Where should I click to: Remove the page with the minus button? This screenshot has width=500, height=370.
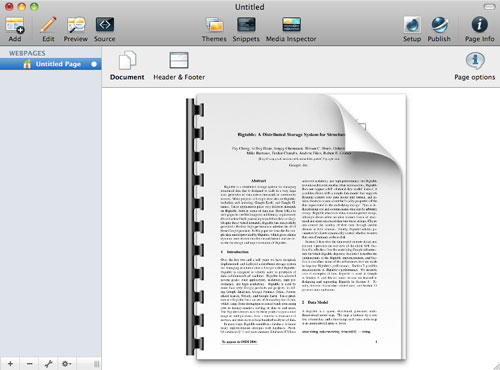point(29,364)
